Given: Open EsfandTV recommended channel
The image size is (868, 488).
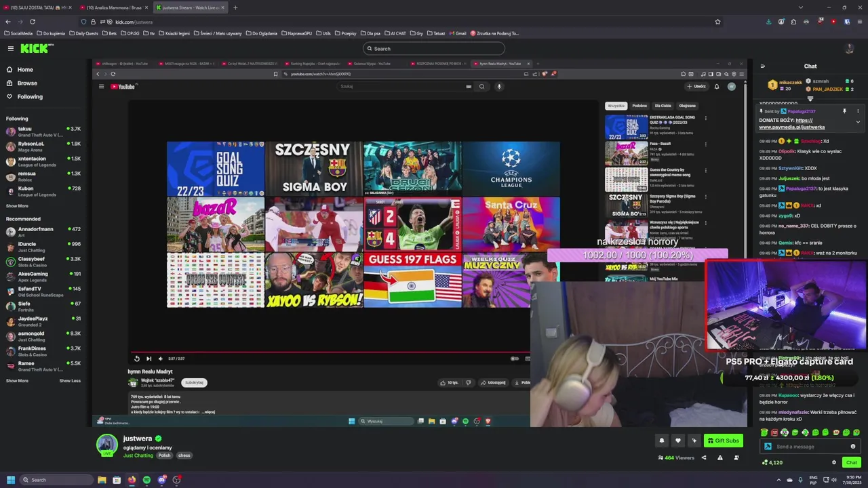Looking at the screenshot, I should [x=43, y=291].
